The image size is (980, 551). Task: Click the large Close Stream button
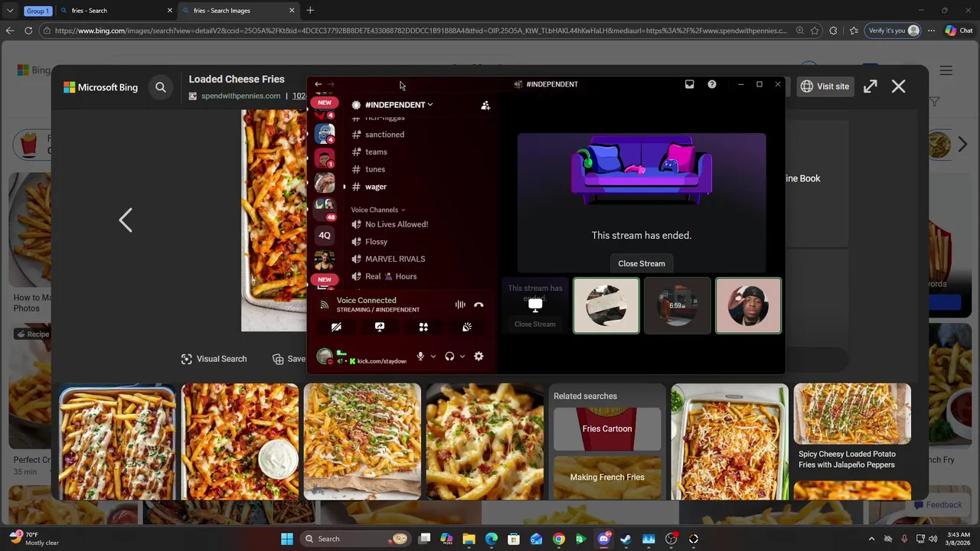642,263
